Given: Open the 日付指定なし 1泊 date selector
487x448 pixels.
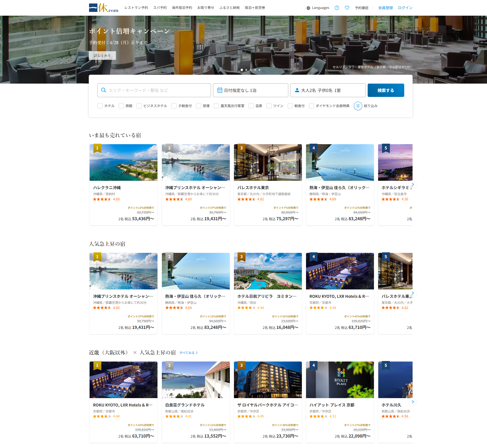Looking at the screenshot, I should point(250,90).
